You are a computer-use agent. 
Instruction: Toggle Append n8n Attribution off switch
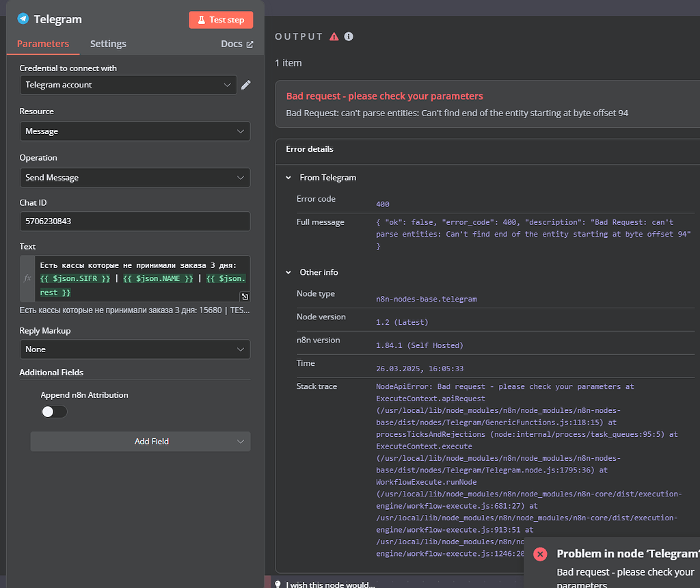click(53, 412)
